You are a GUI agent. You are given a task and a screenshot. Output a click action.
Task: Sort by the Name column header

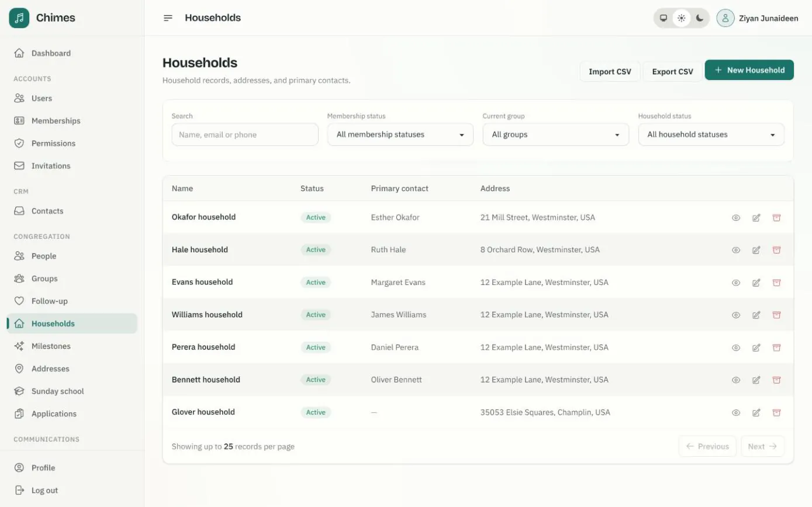[182, 189]
